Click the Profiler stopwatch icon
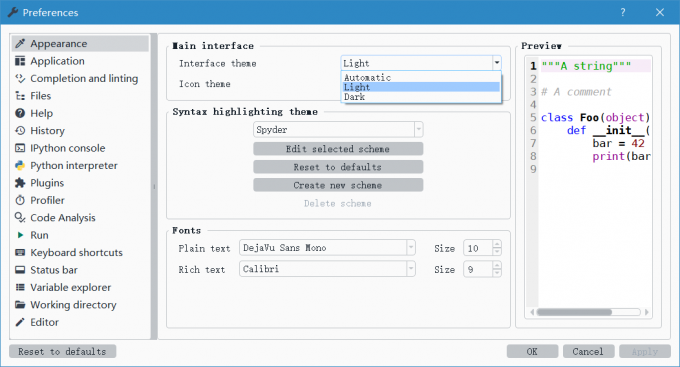The image size is (680, 367). tap(20, 200)
